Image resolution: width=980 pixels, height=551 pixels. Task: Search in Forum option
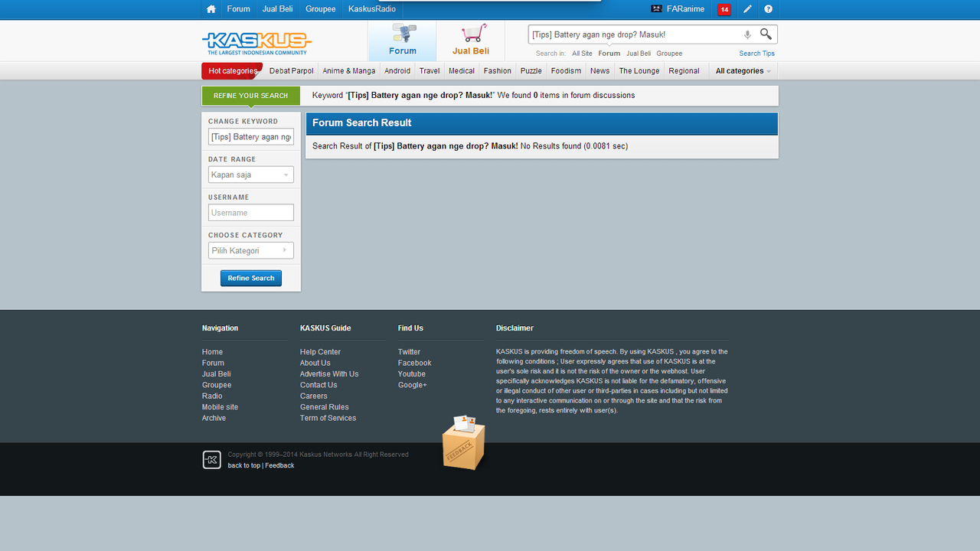[x=609, y=54]
